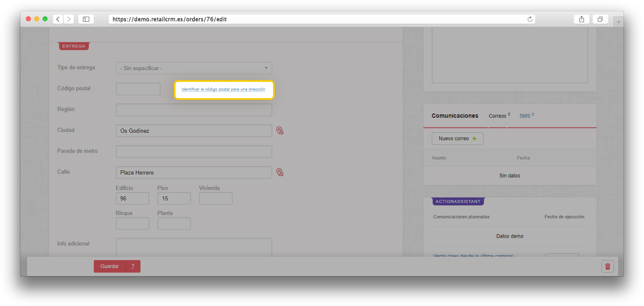Click Ciudad field with Os Godínez
This screenshot has height=306, width=644.
pyautogui.click(x=194, y=131)
